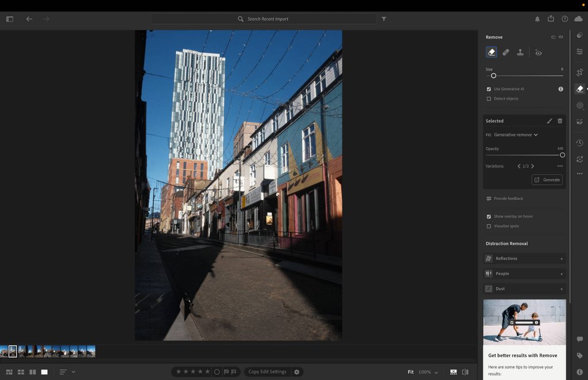Uncheck Use Generative AI
588x380 pixels.
tap(489, 89)
